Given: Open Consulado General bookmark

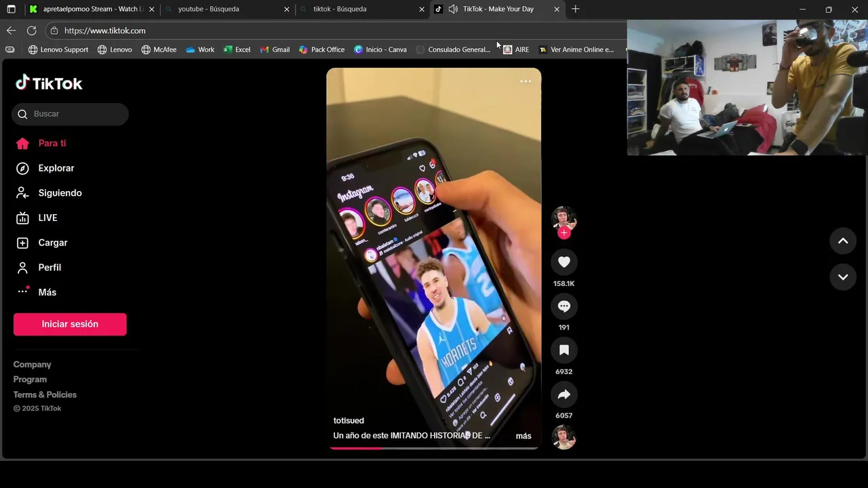Looking at the screenshot, I should 453,49.
